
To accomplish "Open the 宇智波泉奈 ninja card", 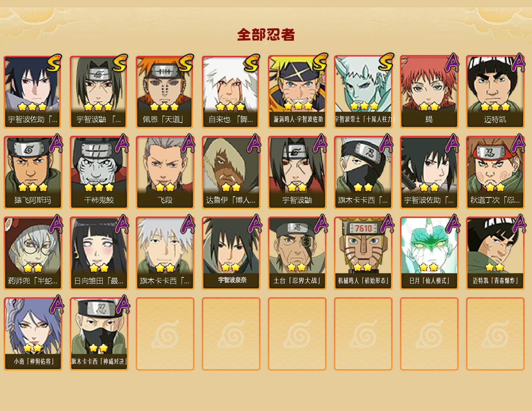I will point(231,253).
